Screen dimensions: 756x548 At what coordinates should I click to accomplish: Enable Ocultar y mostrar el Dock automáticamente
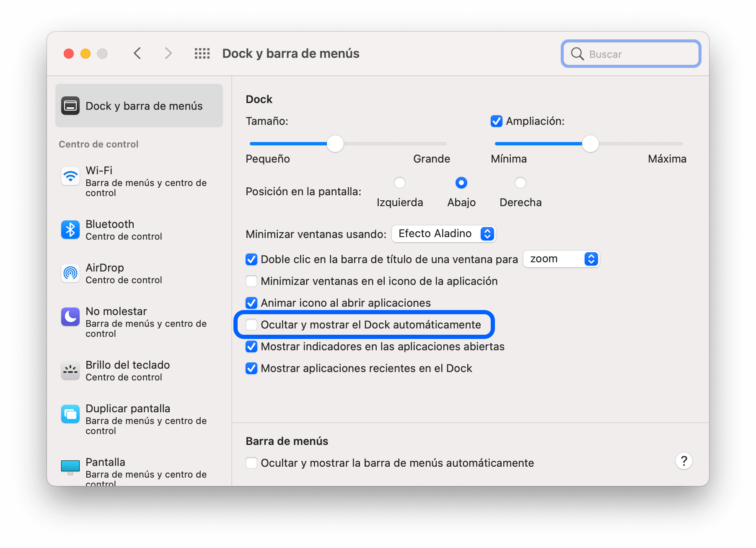(x=251, y=325)
